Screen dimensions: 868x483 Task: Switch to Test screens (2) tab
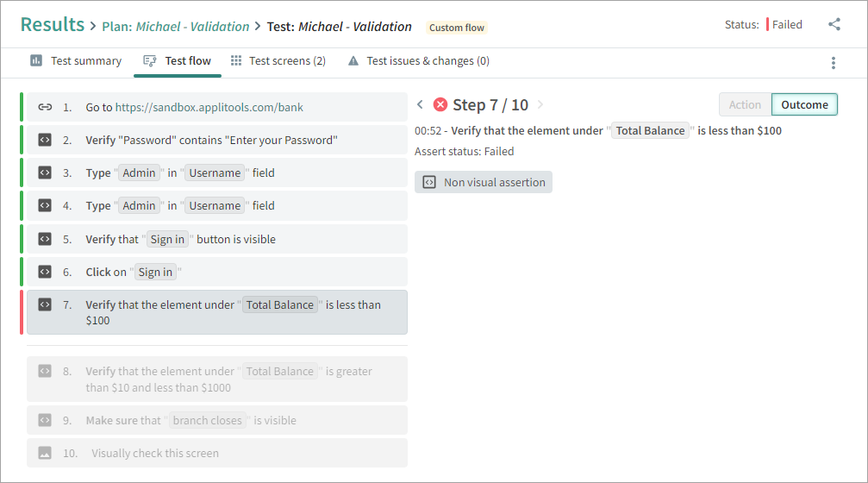[x=278, y=61]
